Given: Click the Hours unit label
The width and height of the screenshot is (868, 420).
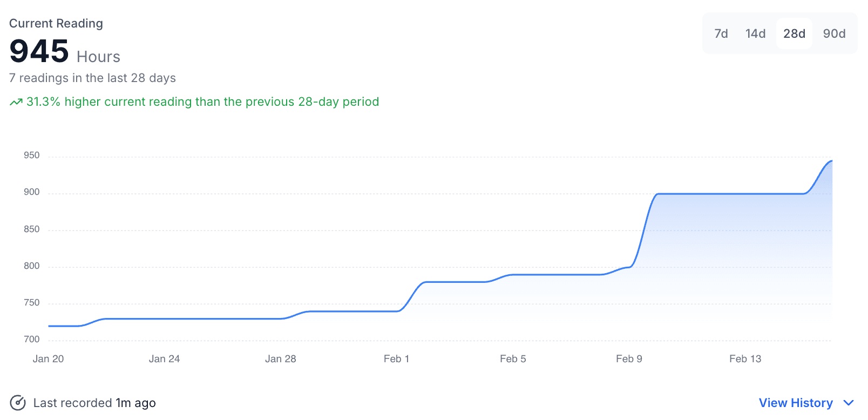Looking at the screenshot, I should [x=98, y=57].
